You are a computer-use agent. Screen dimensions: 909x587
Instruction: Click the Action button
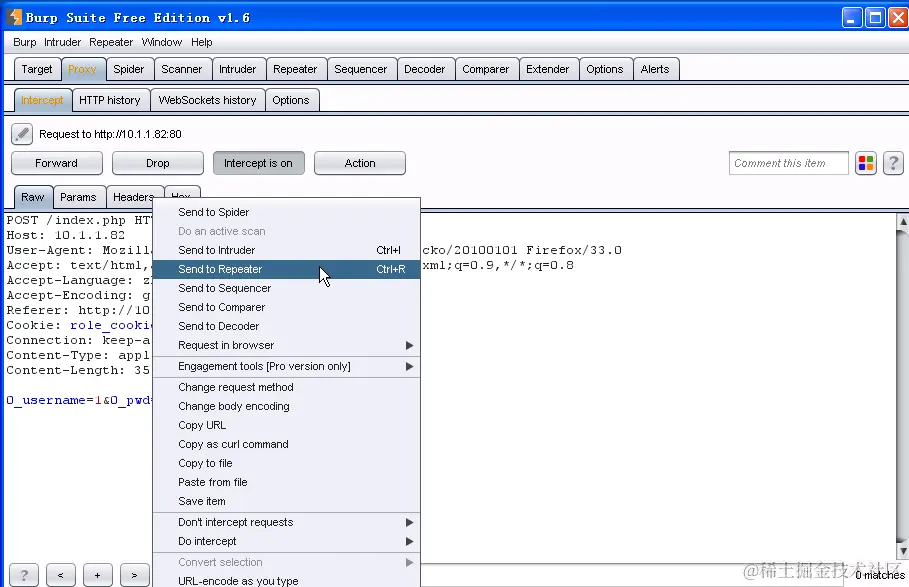pos(360,163)
